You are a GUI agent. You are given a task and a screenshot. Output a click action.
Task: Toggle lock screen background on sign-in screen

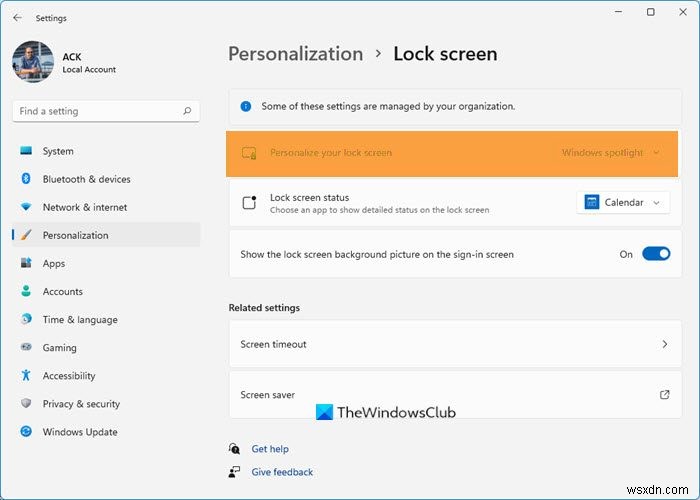pyautogui.click(x=656, y=254)
